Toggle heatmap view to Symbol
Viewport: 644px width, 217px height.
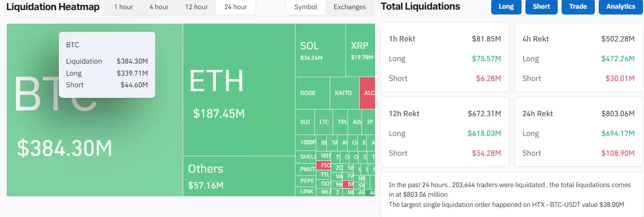click(x=306, y=7)
